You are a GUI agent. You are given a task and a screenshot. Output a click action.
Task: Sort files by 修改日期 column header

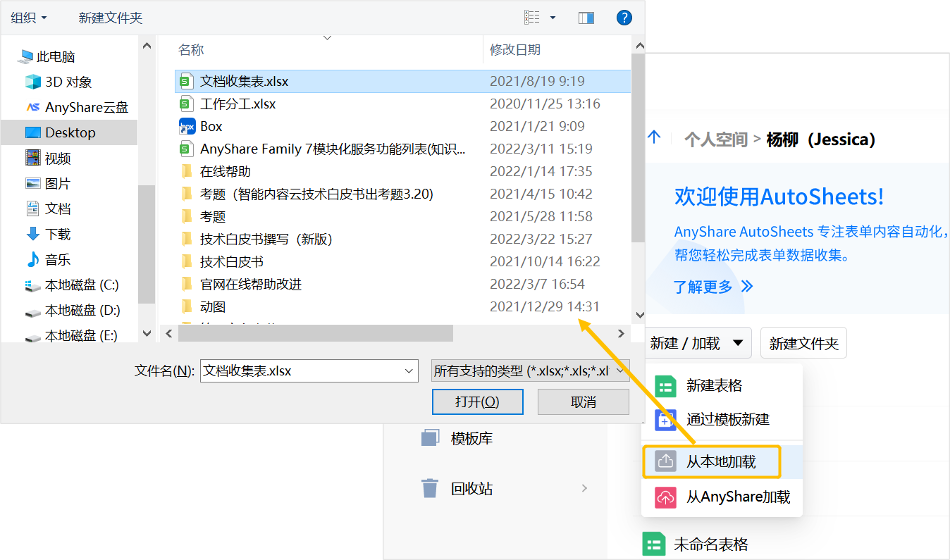point(515,49)
